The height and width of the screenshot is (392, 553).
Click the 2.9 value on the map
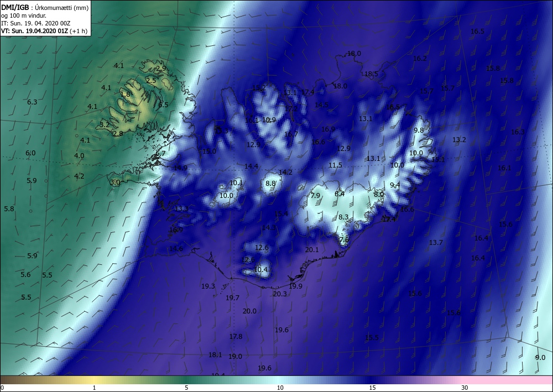pyautogui.click(x=161, y=68)
